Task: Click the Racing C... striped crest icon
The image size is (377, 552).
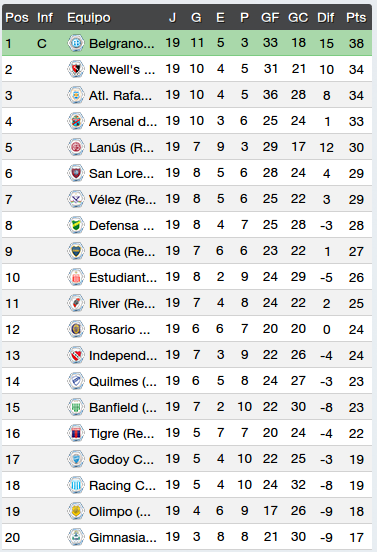Action: [x=76, y=485]
